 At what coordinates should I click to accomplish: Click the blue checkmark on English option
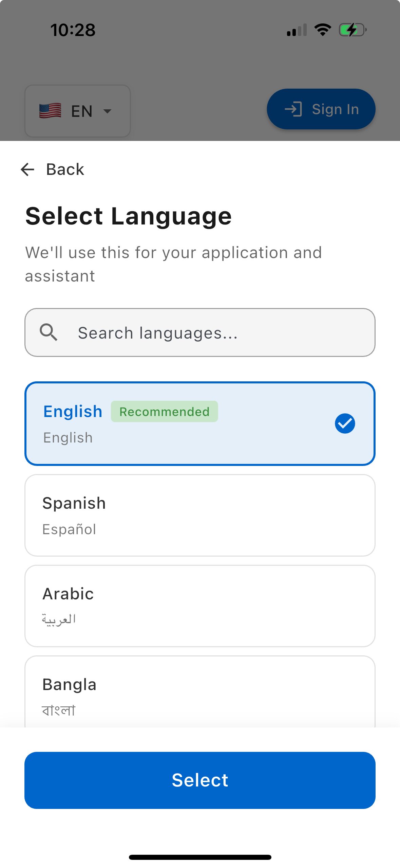click(x=345, y=423)
